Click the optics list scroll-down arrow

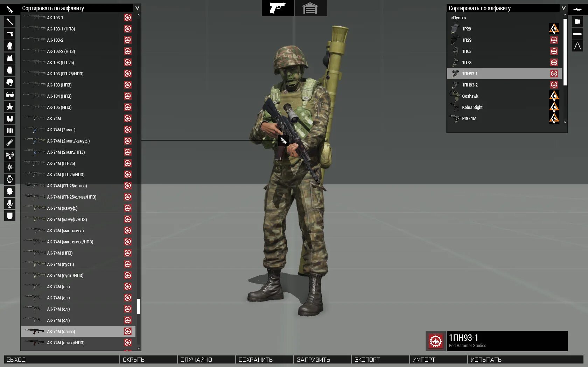[565, 122]
